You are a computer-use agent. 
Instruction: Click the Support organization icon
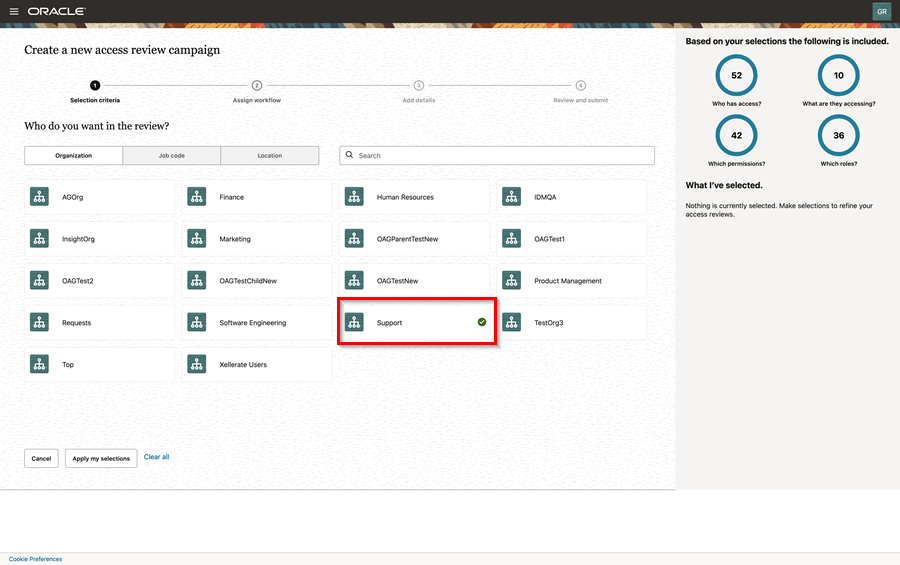pyautogui.click(x=354, y=323)
